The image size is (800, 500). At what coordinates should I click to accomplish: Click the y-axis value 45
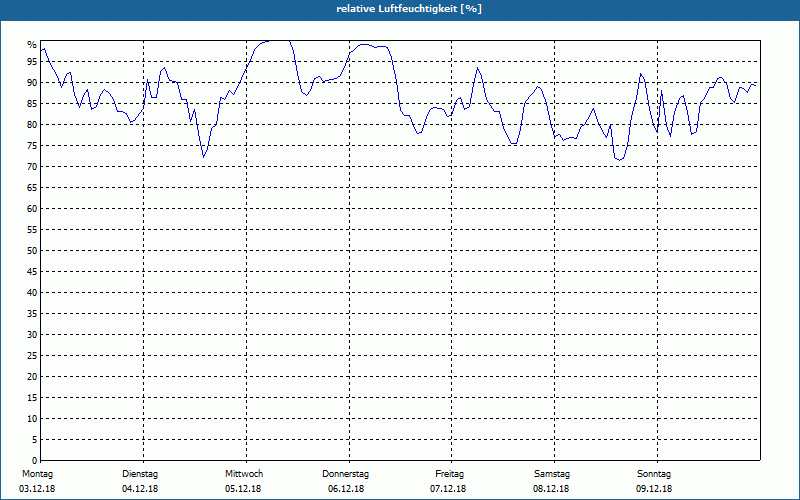[32, 271]
